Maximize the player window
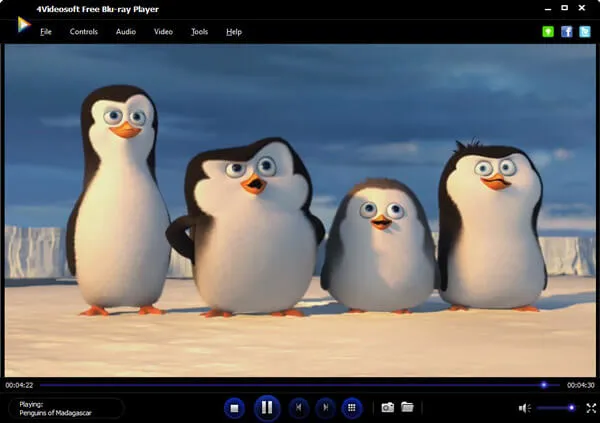The image size is (600, 423). click(x=564, y=8)
